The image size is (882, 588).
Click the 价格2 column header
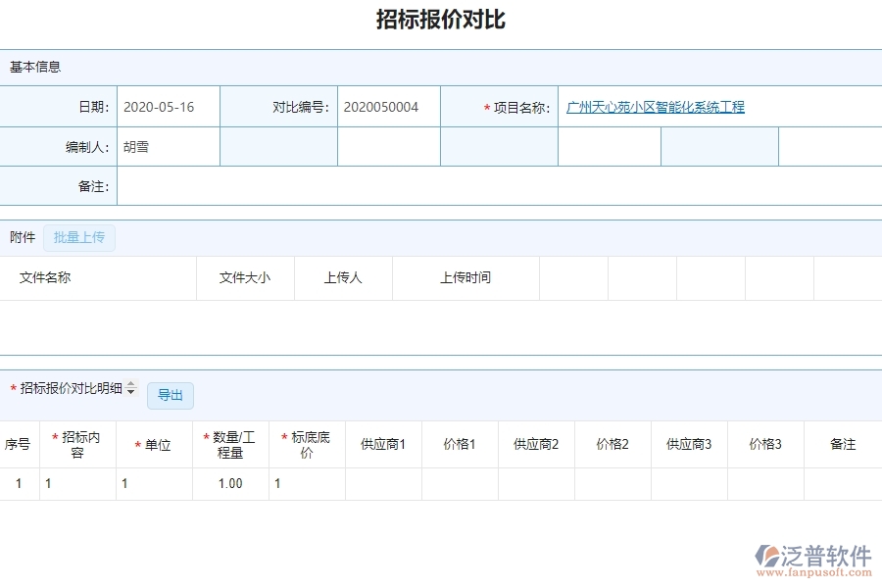(612, 443)
